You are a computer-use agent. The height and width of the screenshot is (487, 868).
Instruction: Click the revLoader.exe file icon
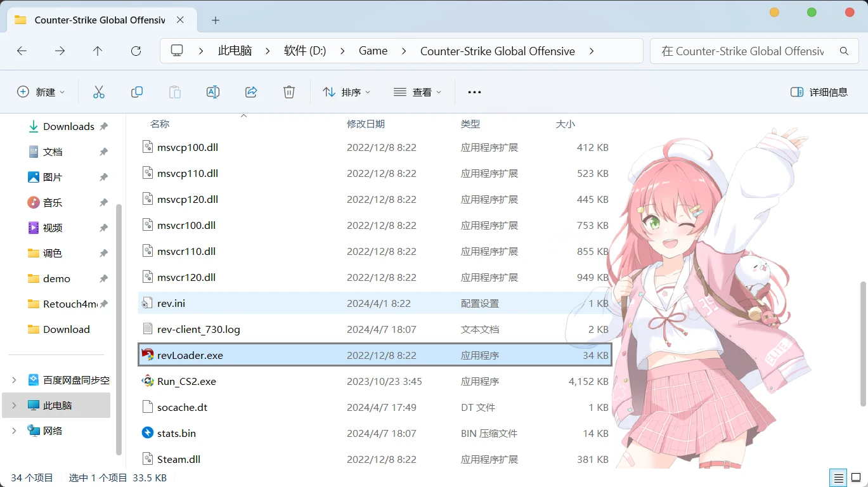(x=148, y=355)
